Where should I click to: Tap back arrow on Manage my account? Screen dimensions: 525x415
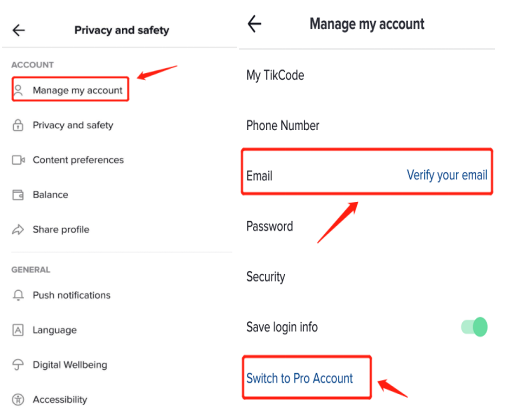254,24
